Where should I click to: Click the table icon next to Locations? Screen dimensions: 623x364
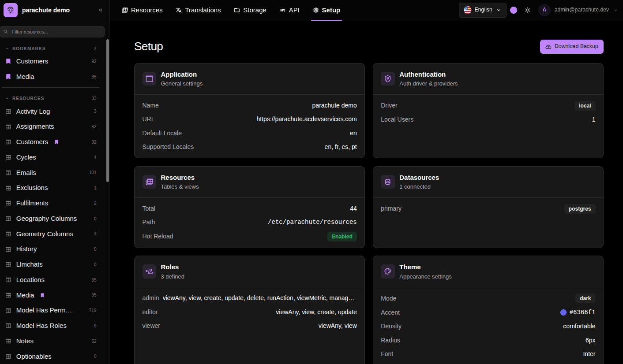point(8,280)
